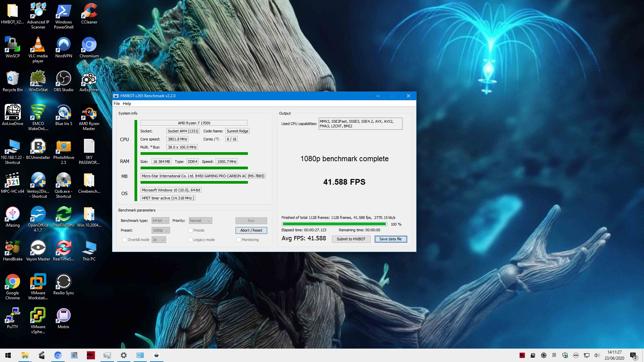Image resolution: width=644 pixels, height=362 pixels.
Task: Open the Priority Normal dropdown
Action: (200, 221)
